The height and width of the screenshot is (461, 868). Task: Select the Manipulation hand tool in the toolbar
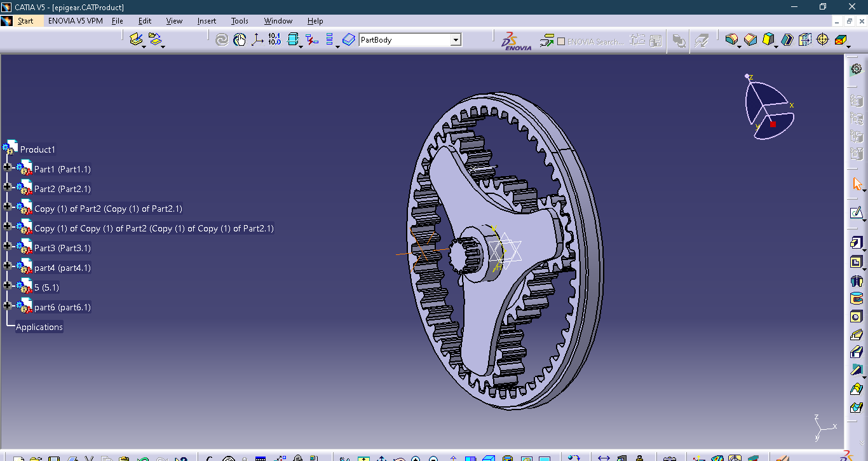click(x=240, y=39)
